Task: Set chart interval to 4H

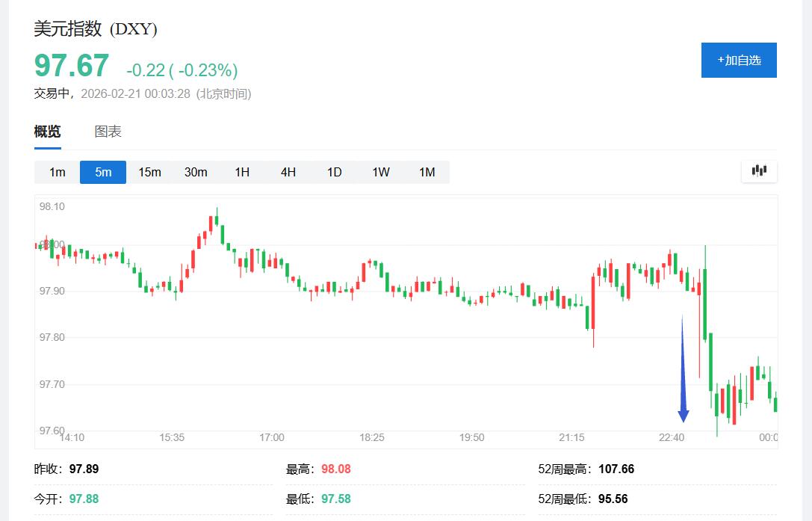Action: 288,172
